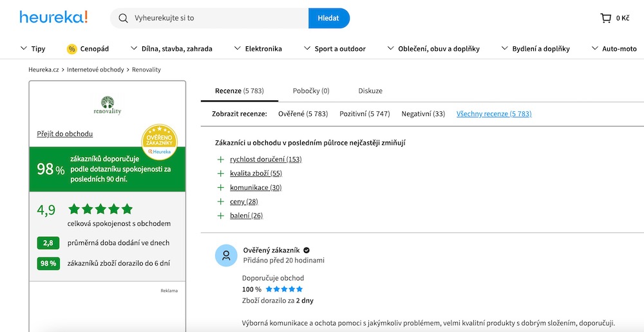Open the shopping cart icon
Screen dimensions: 644x332
[605, 18]
